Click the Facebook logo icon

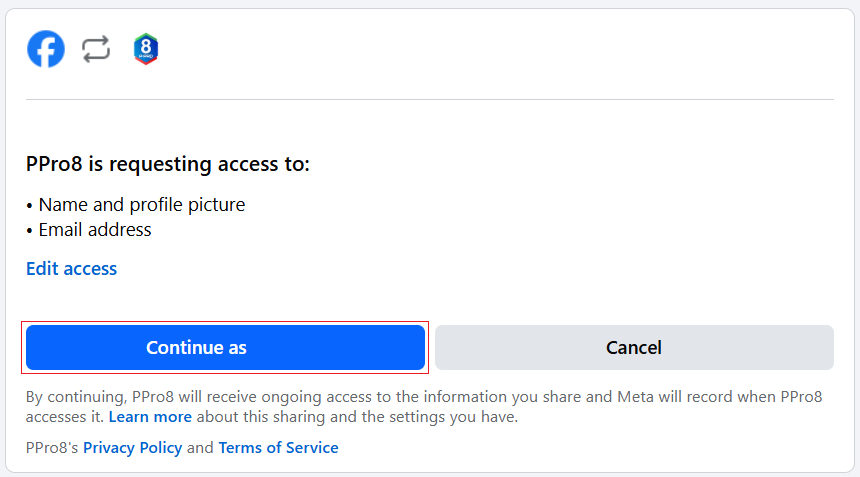pyautogui.click(x=46, y=49)
